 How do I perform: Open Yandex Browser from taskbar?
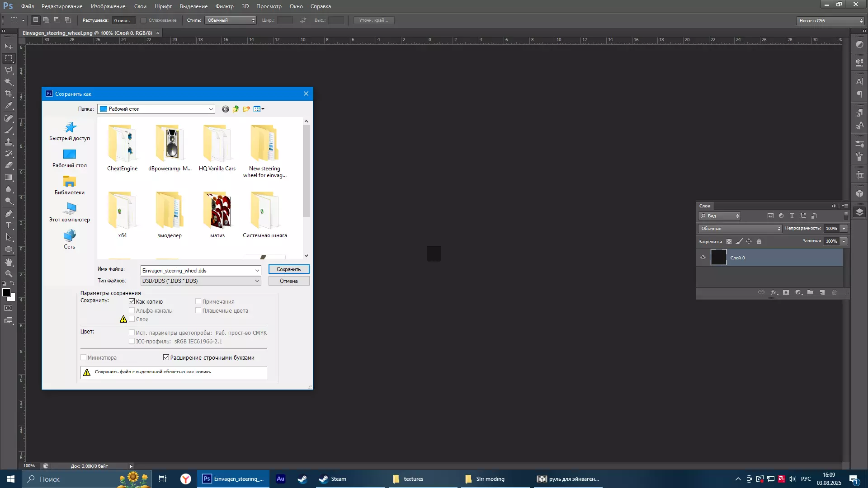pyautogui.click(x=186, y=479)
